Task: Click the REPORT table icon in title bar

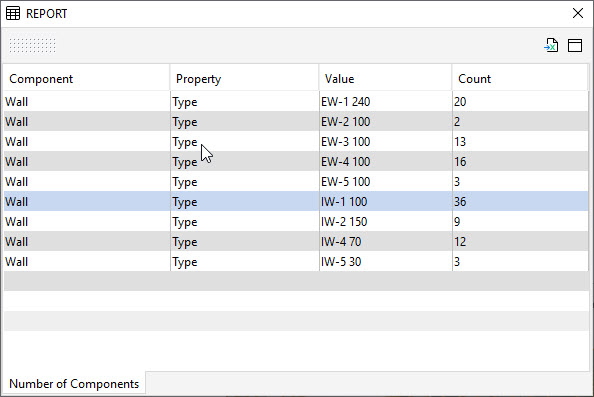Action: [13, 14]
